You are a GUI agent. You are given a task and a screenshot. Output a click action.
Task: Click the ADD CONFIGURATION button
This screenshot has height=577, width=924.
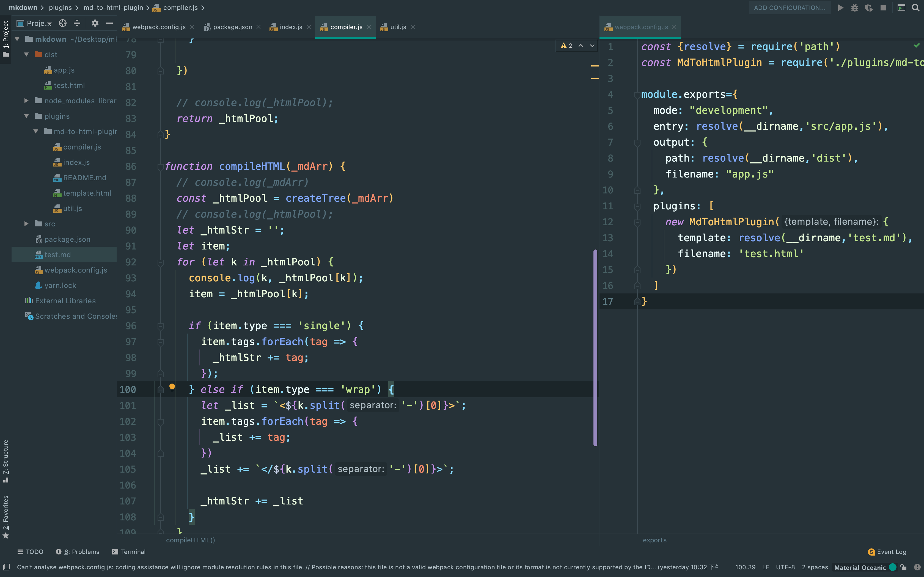tap(789, 8)
